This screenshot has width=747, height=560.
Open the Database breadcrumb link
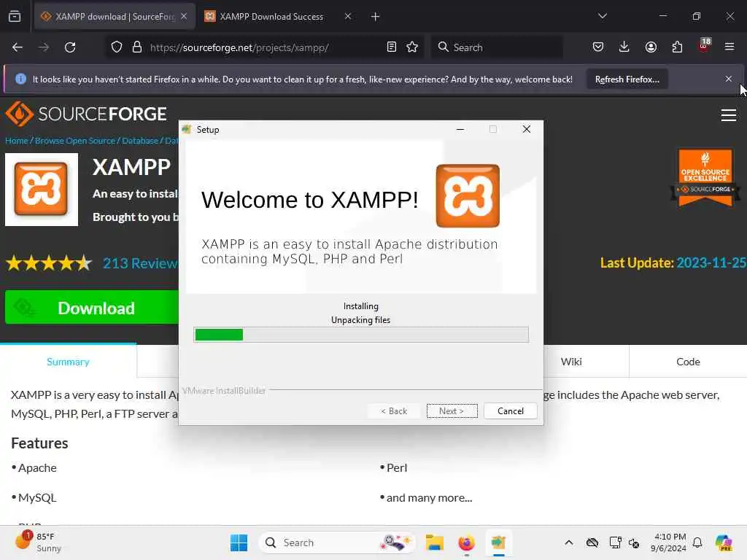[140, 141]
